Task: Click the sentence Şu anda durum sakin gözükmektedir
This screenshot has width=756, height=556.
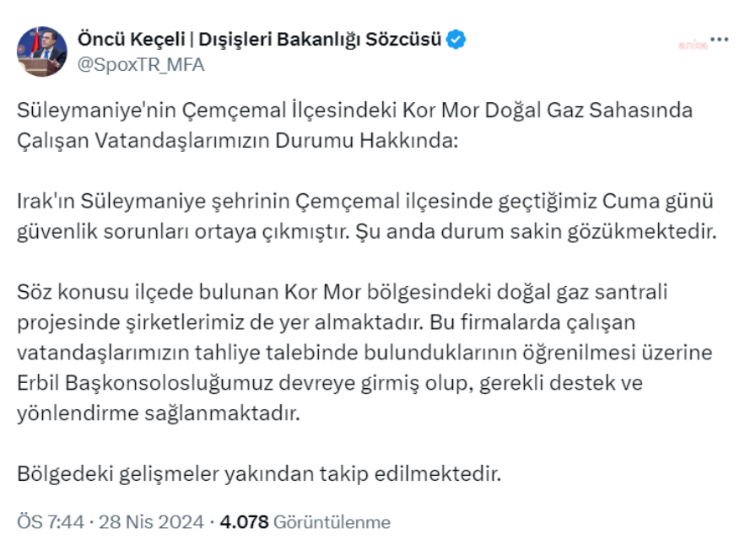Action: coord(536,232)
